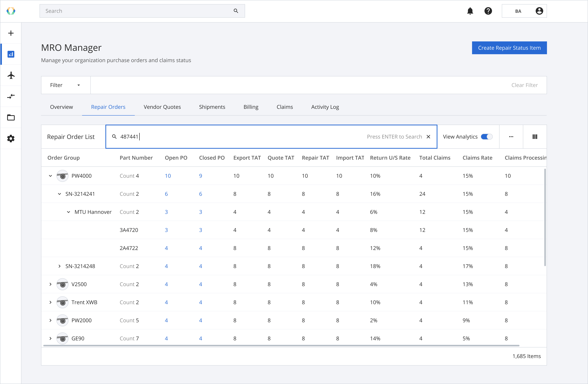Open 3A4720 Open PO link 3
The width and height of the screenshot is (588, 384).
(166, 230)
